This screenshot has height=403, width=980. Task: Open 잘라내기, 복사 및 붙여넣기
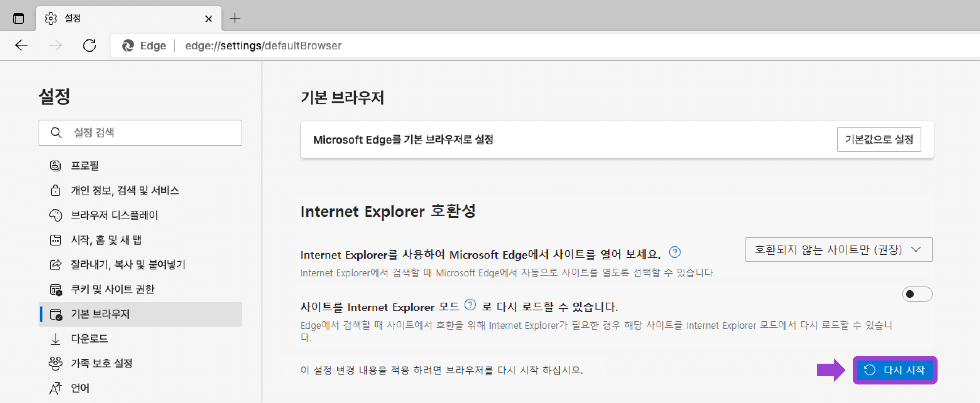tap(140, 264)
